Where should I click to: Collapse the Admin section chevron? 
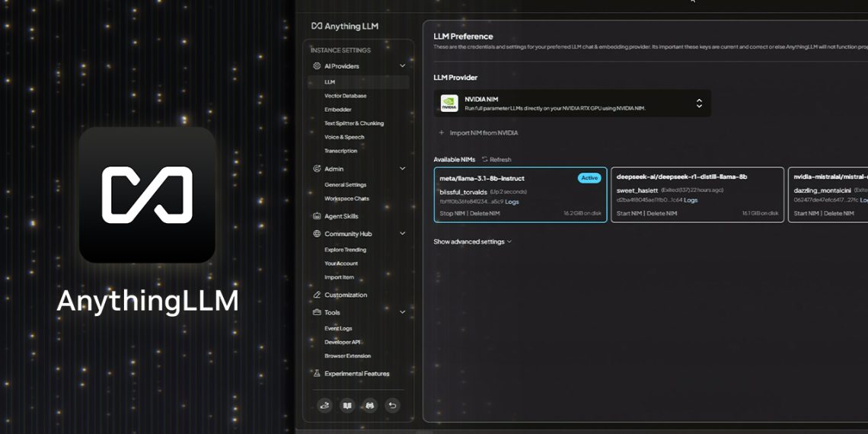point(403,169)
